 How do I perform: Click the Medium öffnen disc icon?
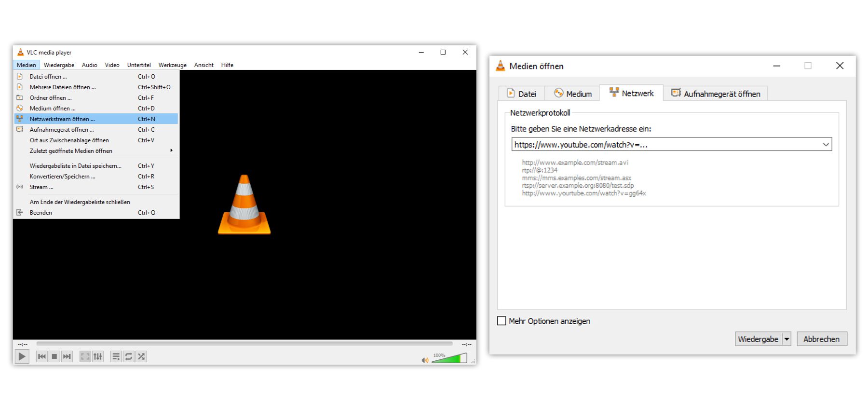pos(20,108)
